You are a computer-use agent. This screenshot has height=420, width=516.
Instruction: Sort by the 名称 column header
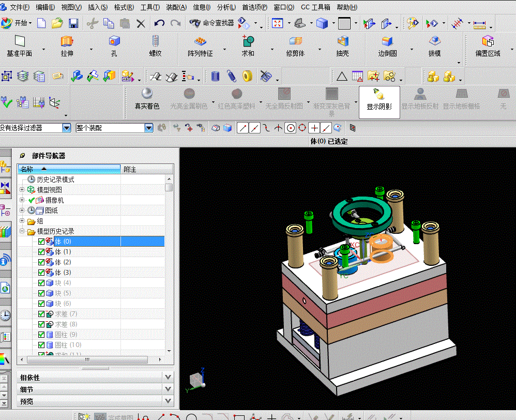click(x=69, y=169)
